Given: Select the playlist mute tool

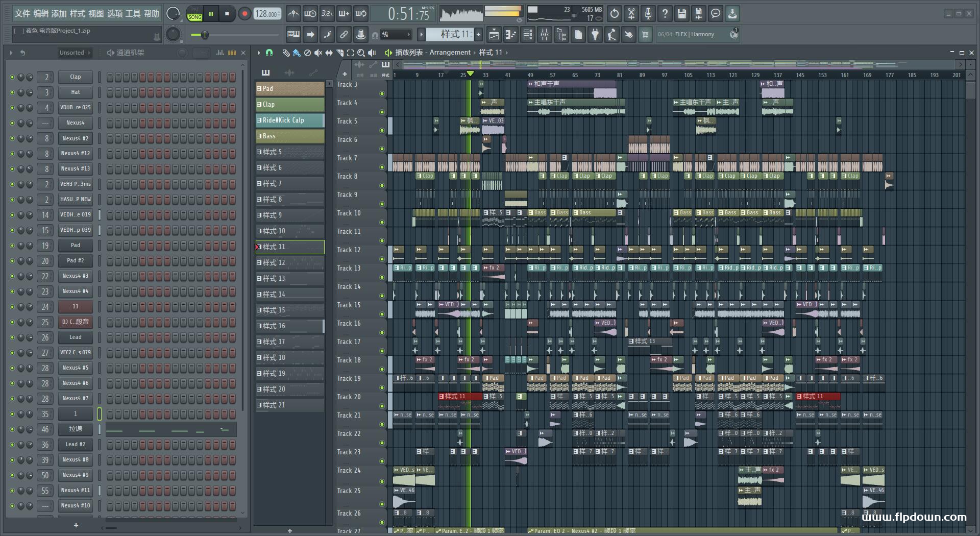Looking at the screenshot, I should (x=318, y=53).
